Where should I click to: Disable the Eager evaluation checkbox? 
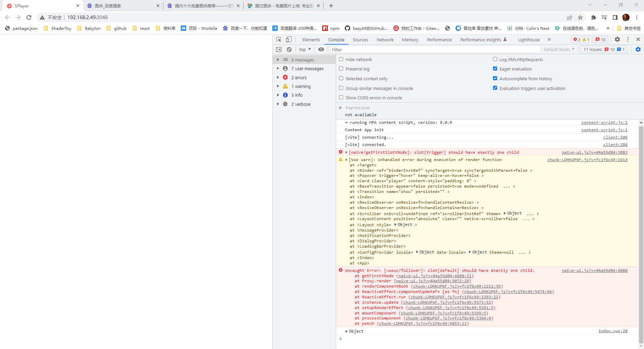pos(495,69)
